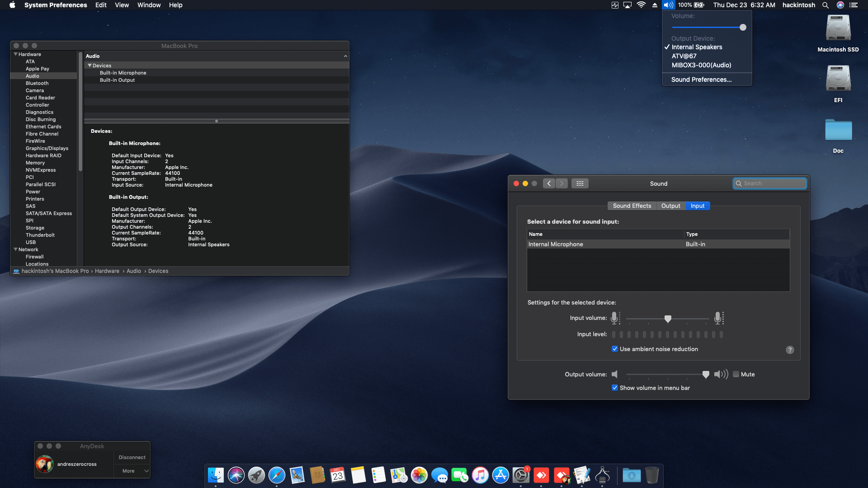Launch iTunes from the dock

pos(480,475)
